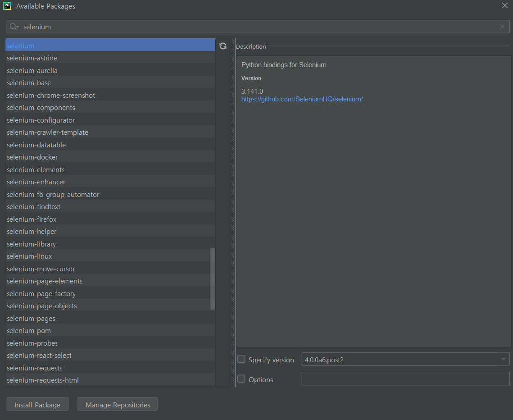Select selenium-page-elements package
This screenshot has width=513, height=420.
tap(110, 281)
